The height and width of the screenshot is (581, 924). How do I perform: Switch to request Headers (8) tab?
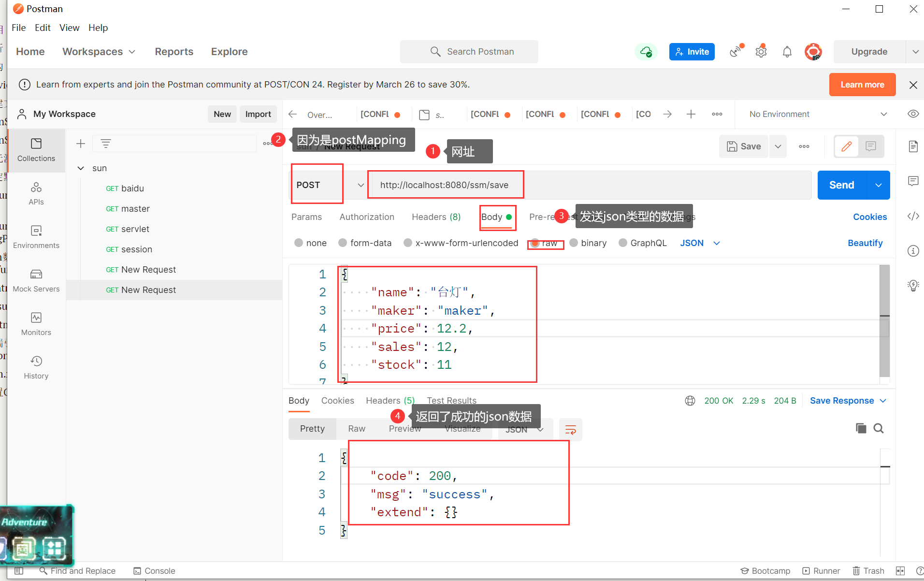pyautogui.click(x=436, y=217)
